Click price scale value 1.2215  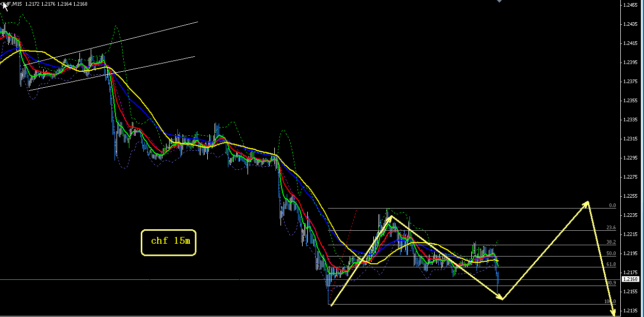[630, 234]
